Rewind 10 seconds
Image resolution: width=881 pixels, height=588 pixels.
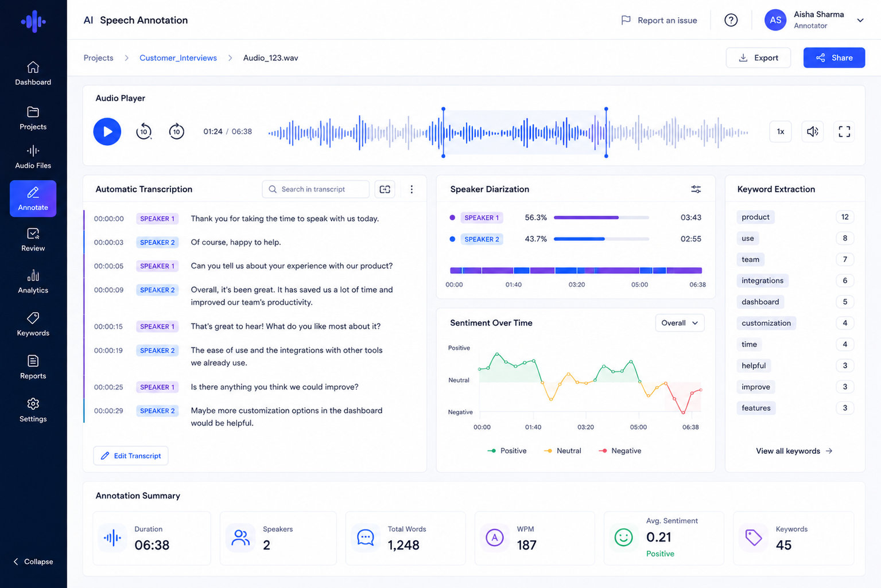143,131
